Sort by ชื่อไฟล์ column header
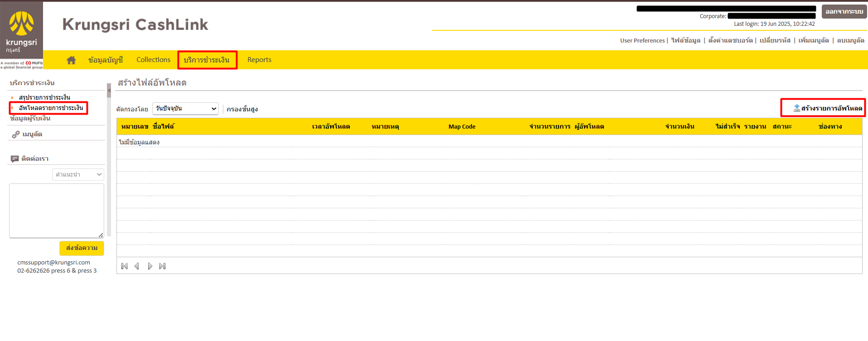Screen dimensions: 868x341 [164, 126]
